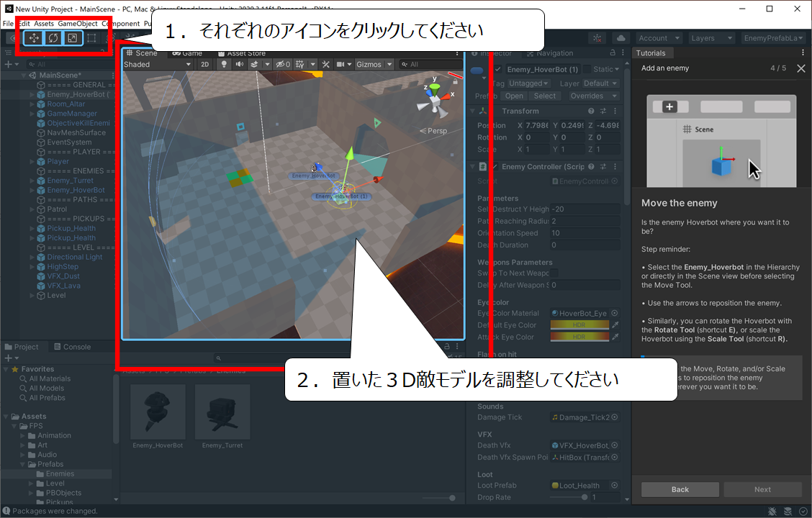
Task: Click the Attack Eye Color HDR swatch
Action: (x=579, y=337)
